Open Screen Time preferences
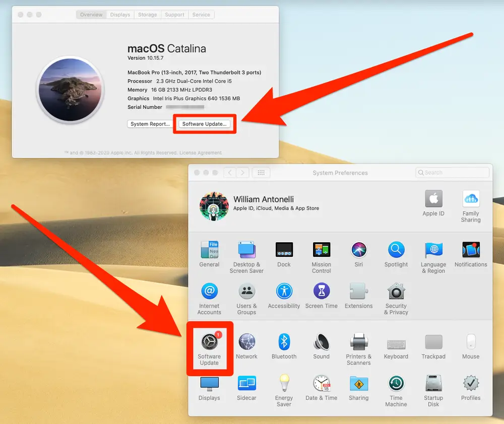Screen dimensions: 504x424 pyautogui.click(x=321, y=292)
